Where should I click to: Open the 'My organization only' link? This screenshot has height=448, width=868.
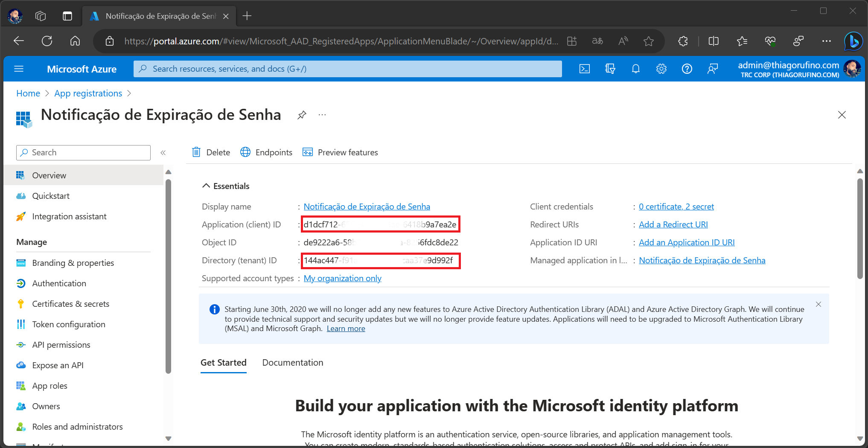(342, 278)
